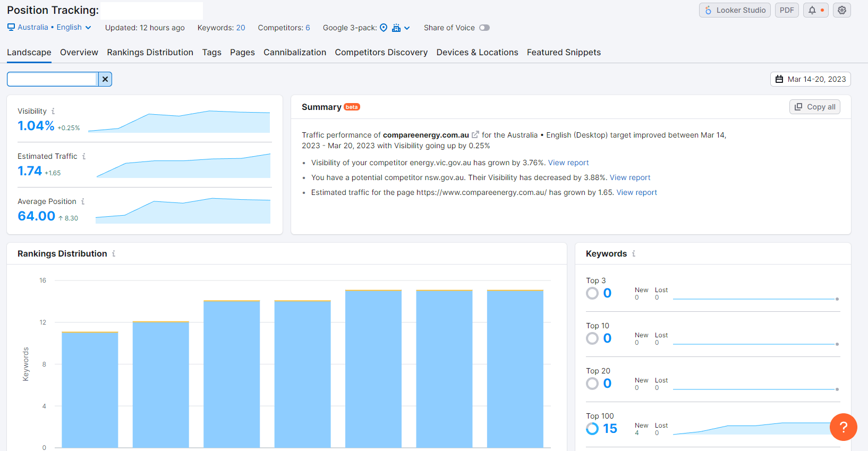Click Visibility value 1.04%

36,126
